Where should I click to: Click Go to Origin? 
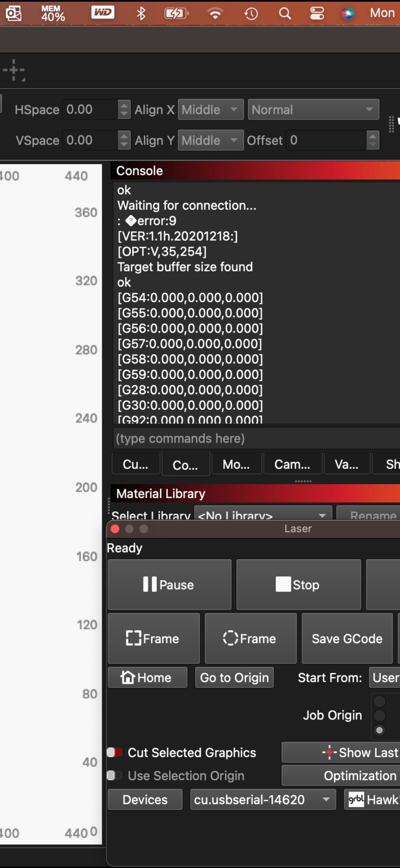[234, 677]
